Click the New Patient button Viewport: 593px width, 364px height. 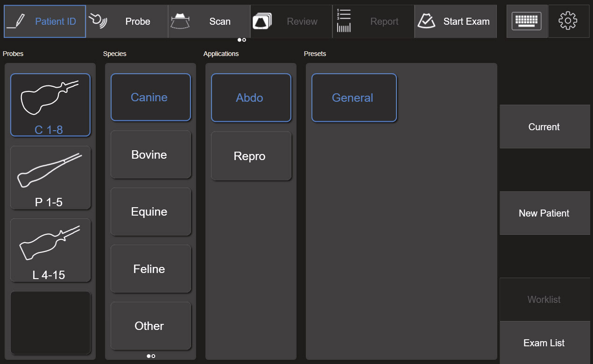545,213
